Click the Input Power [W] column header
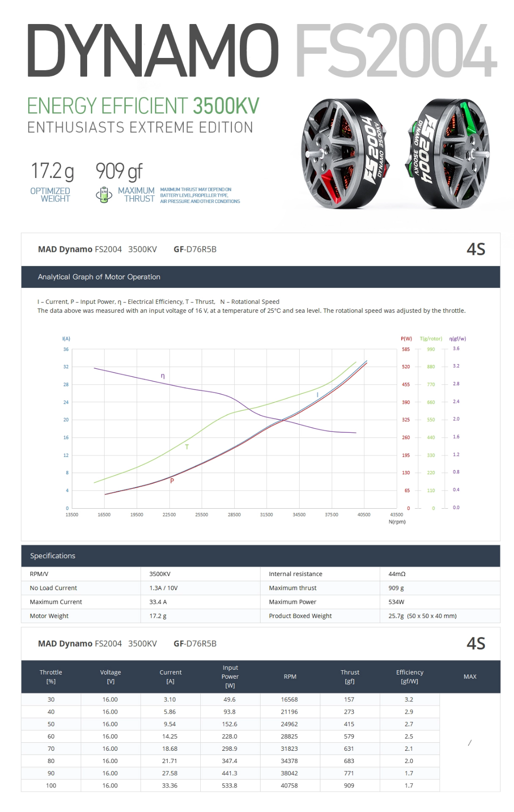The height and width of the screenshot is (812, 514). (230, 677)
